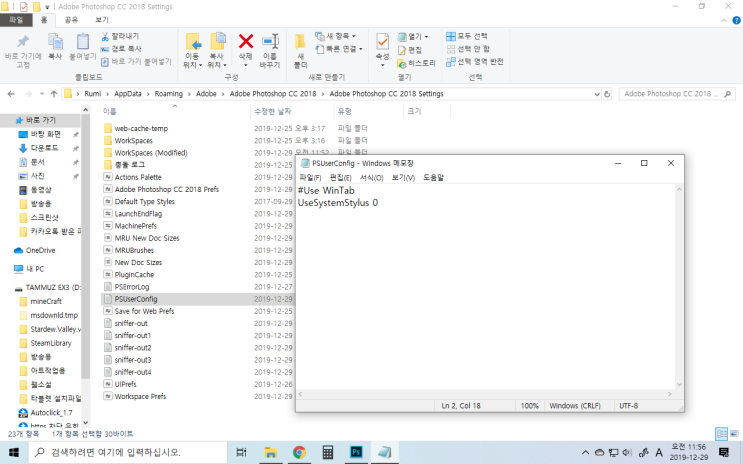Open the Notepad View menu
743x464 pixels.
(x=403, y=178)
